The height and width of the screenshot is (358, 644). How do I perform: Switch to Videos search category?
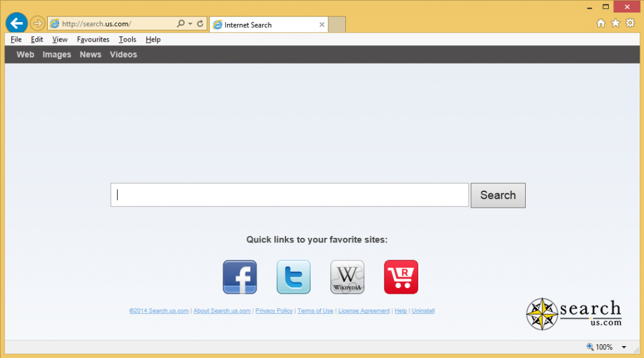123,54
